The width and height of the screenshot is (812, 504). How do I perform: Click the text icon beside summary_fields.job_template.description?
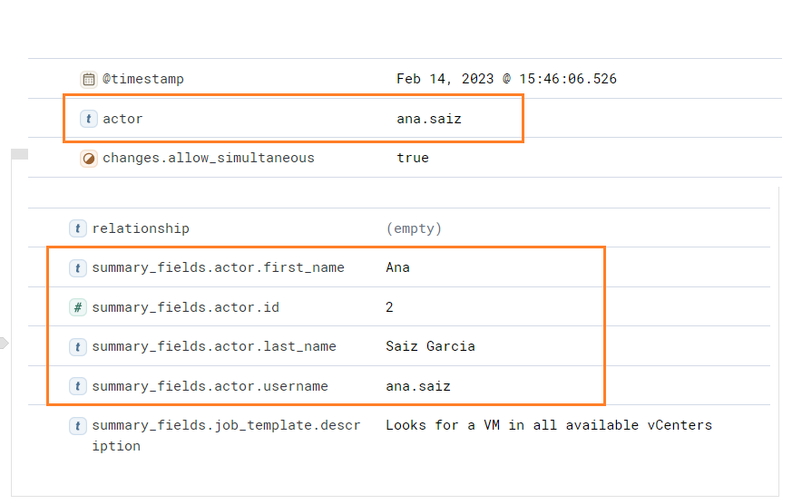coord(78,426)
